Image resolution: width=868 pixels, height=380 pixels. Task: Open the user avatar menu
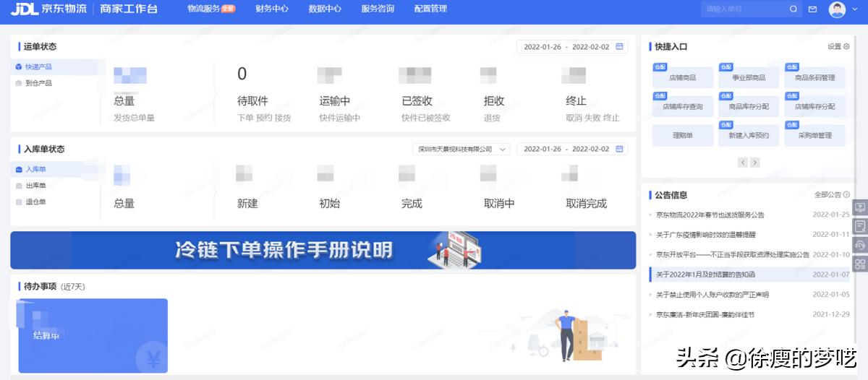(x=837, y=9)
